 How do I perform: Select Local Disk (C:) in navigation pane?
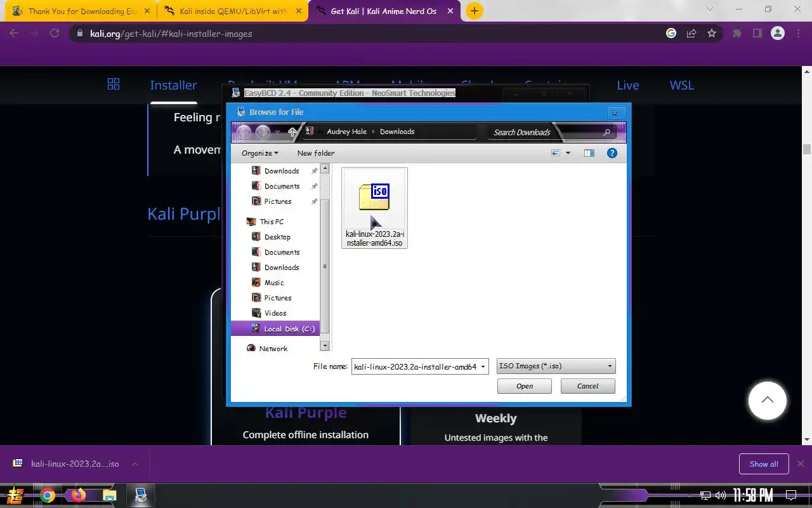click(x=275, y=328)
